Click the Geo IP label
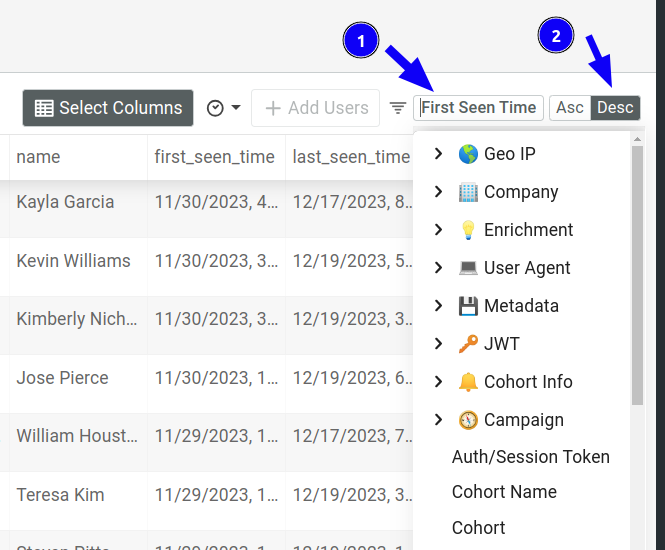 [510, 154]
